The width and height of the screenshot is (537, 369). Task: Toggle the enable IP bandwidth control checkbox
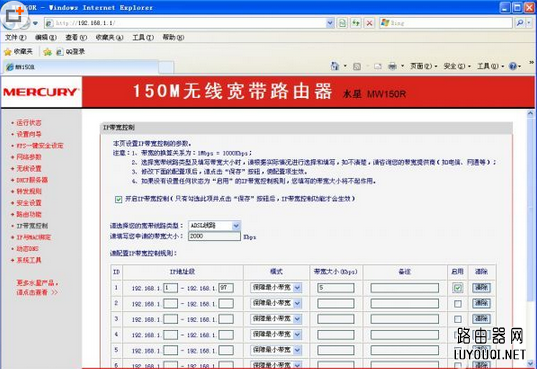118,199
